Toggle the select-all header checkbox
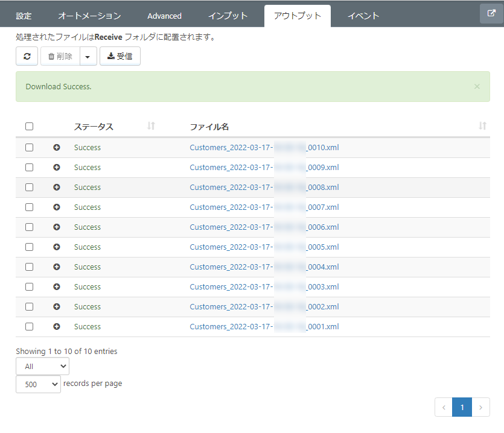The height and width of the screenshot is (433, 504). click(29, 126)
